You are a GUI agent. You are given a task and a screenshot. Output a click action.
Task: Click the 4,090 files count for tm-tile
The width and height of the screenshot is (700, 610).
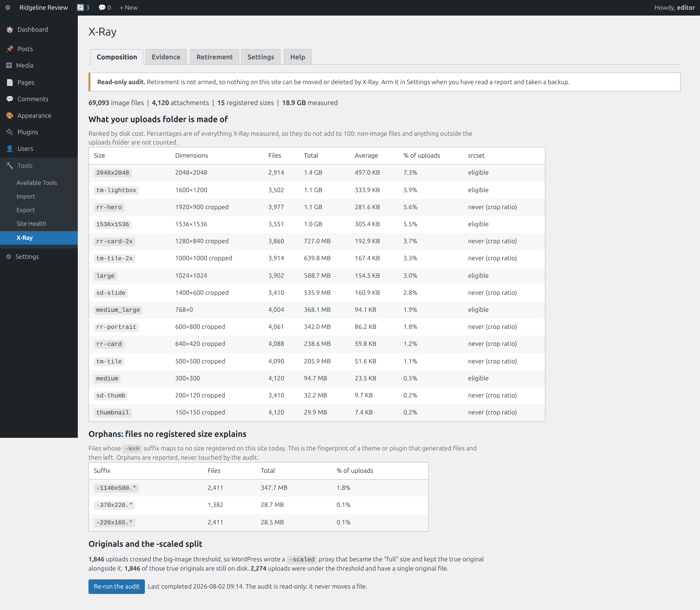click(276, 361)
